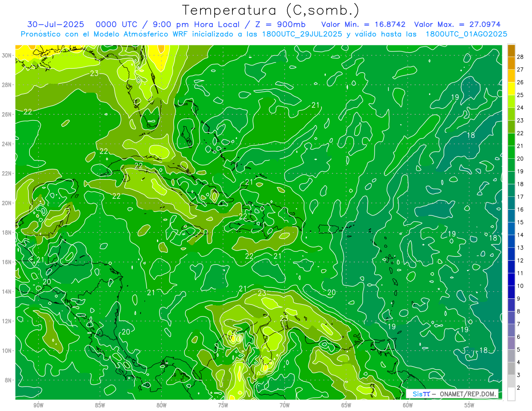Click the 28N latitude axis label
This screenshot has width=532, height=411.
(8, 85)
